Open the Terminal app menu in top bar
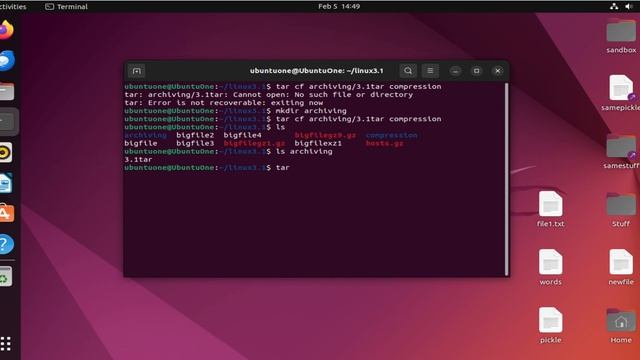This screenshot has width=640, height=360. pos(66,7)
